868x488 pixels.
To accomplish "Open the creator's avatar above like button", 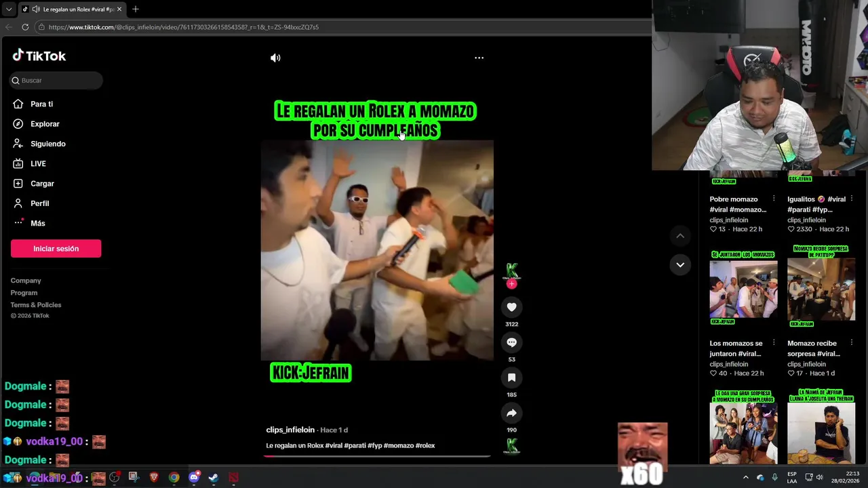I will pos(511,271).
